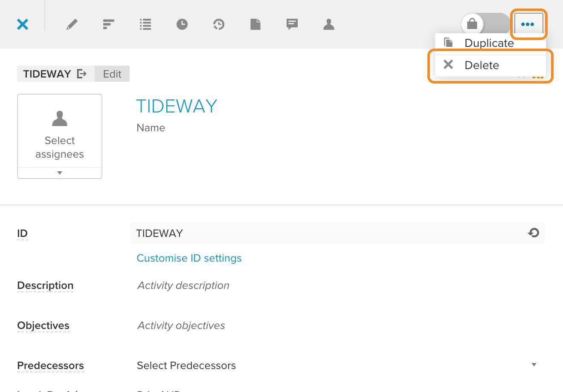Choose Delete from the menu
The height and width of the screenshot is (392, 563).
[x=490, y=65]
